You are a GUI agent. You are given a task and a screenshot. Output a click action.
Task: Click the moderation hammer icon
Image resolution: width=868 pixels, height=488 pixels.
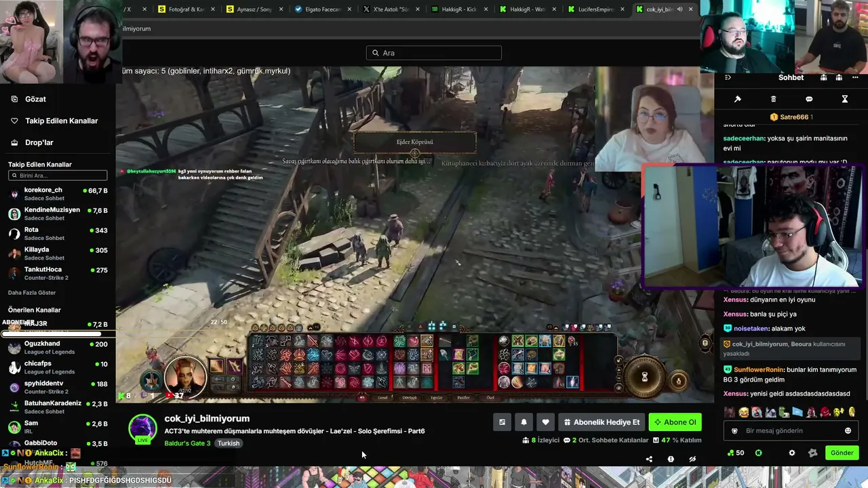[738, 99]
